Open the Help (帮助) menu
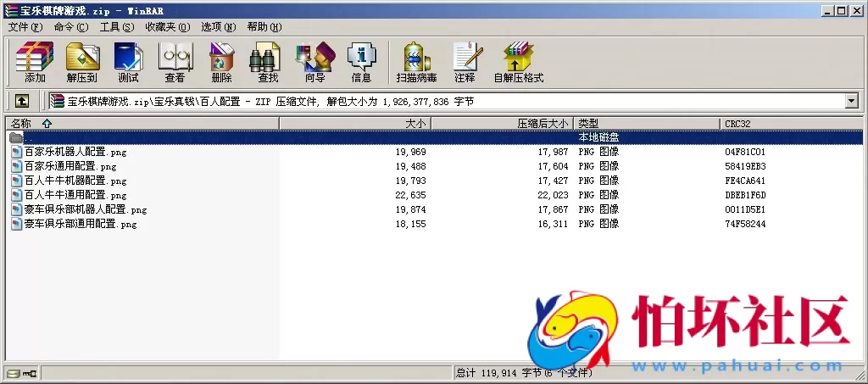The height and width of the screenshot is (384, 868). (264, 27)
